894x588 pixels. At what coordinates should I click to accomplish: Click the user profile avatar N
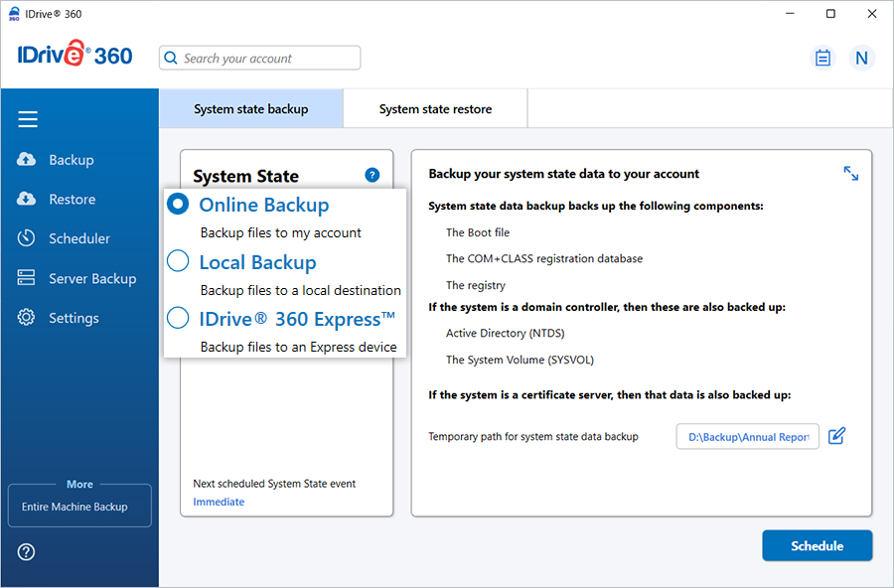click(x=861, y=58)
